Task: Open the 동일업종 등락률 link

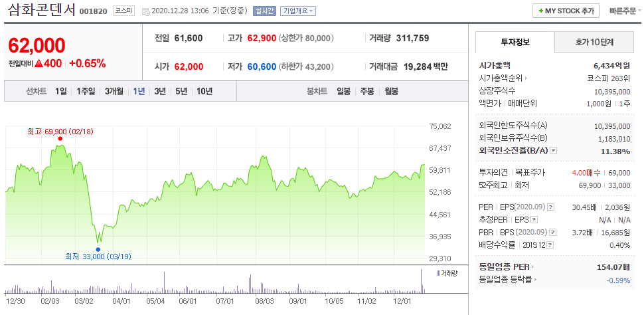Action: (x=508, y=280)
